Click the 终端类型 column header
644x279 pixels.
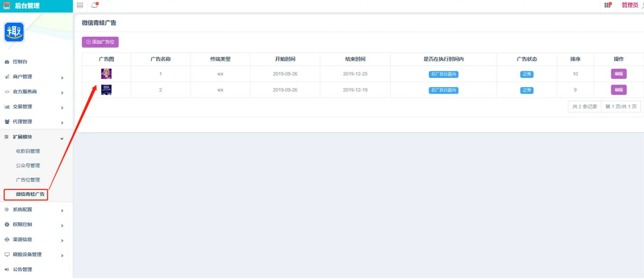click(x=220, y=59)
